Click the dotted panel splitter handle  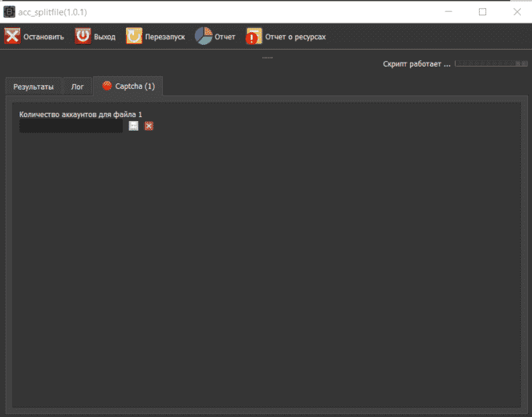[x=267, y=58]
